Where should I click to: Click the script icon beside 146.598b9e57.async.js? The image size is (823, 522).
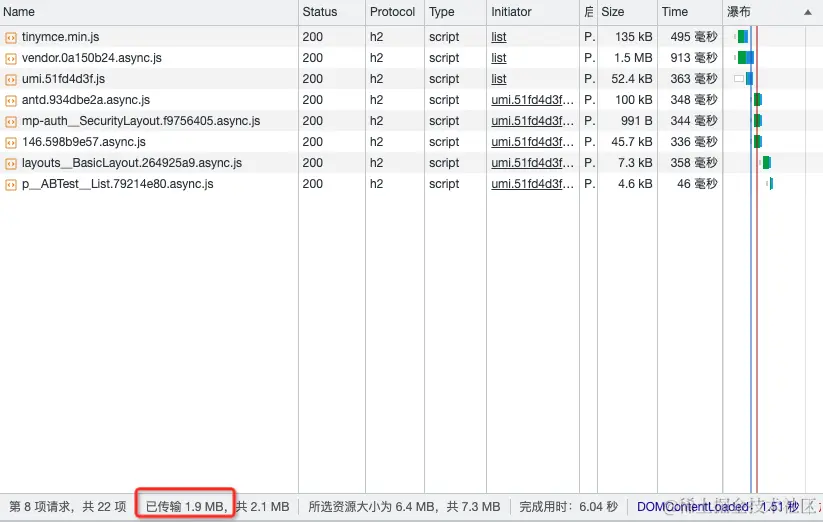tap(10, 142)
